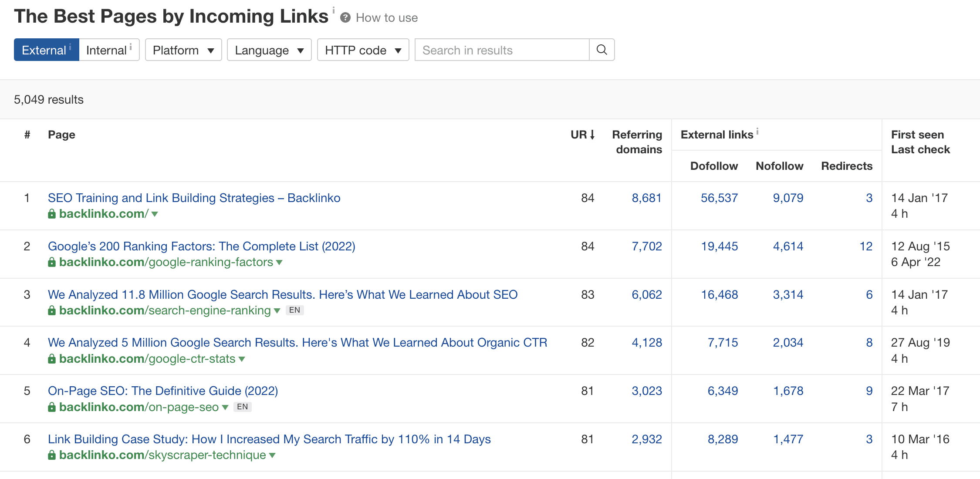This screenshot has width=980, height=479.
Task: Click the info icon beside the page title
Action: 334,10
